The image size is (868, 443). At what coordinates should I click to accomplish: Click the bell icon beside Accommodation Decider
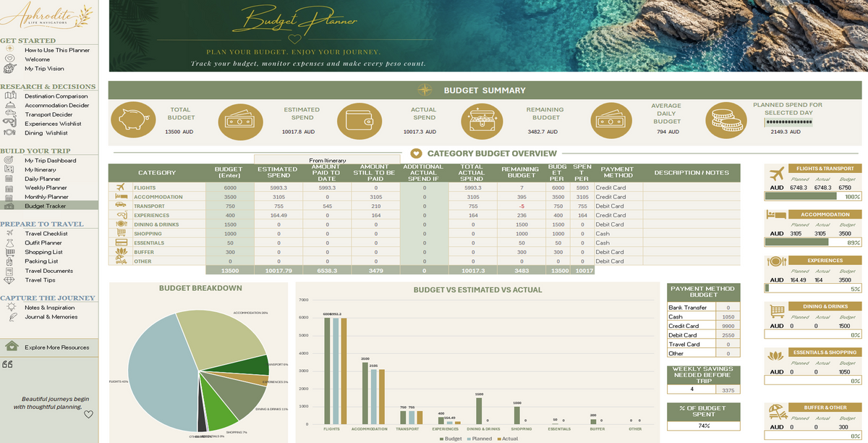coord(9,106)
